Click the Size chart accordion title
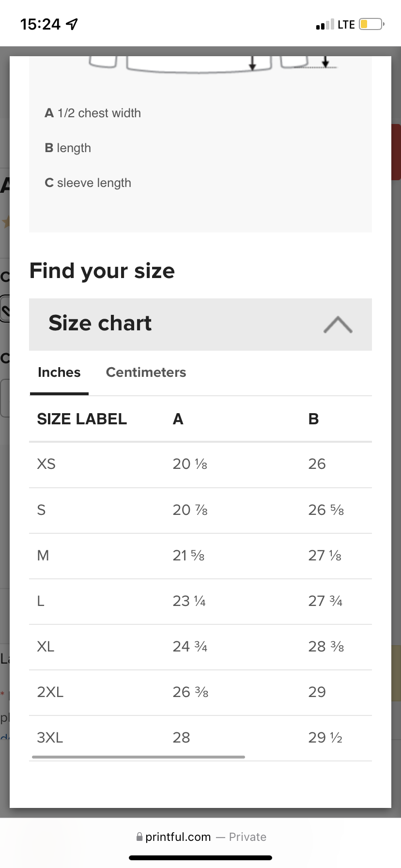 point(100,323)
